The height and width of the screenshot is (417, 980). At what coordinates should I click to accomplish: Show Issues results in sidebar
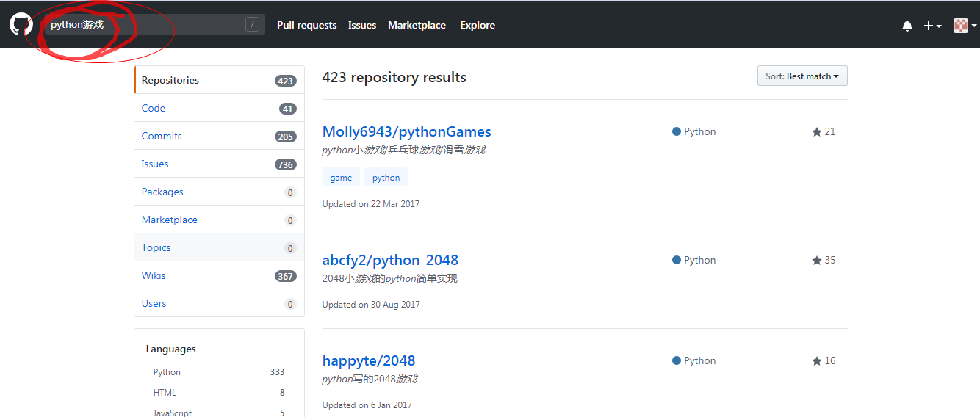[219, 164]
